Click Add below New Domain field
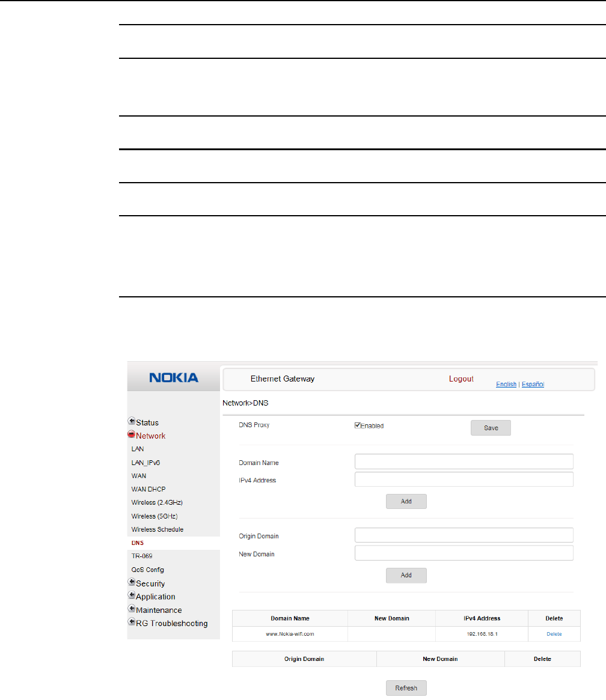This screenshot has height=700, width=606. (x=406, y=576)
